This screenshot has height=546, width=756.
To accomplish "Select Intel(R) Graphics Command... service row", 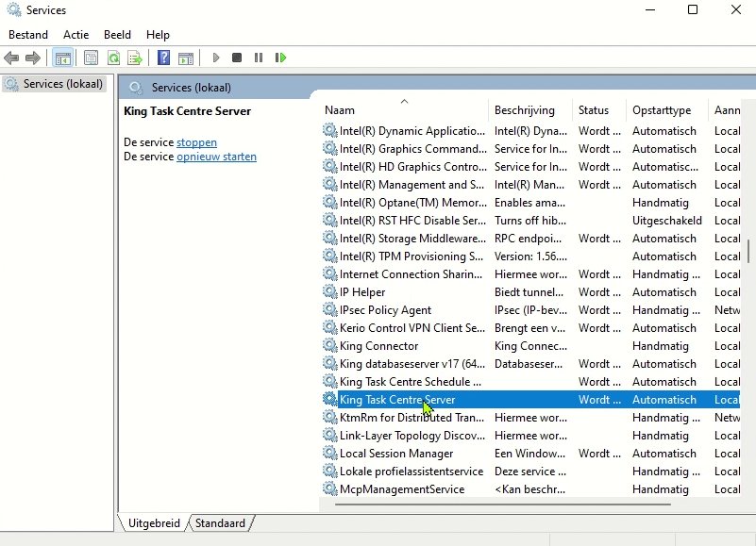I will point(530,148).
